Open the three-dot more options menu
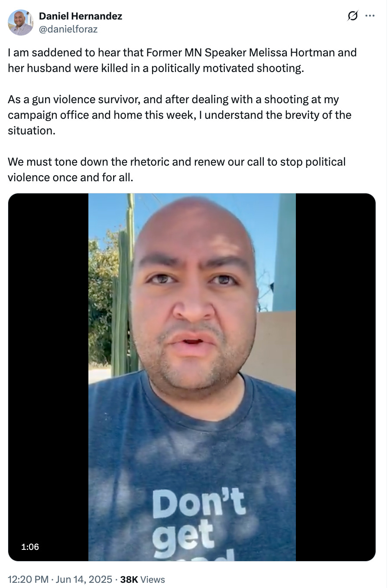The width and height of the screenshot is (389, 588). coord(370,16)
